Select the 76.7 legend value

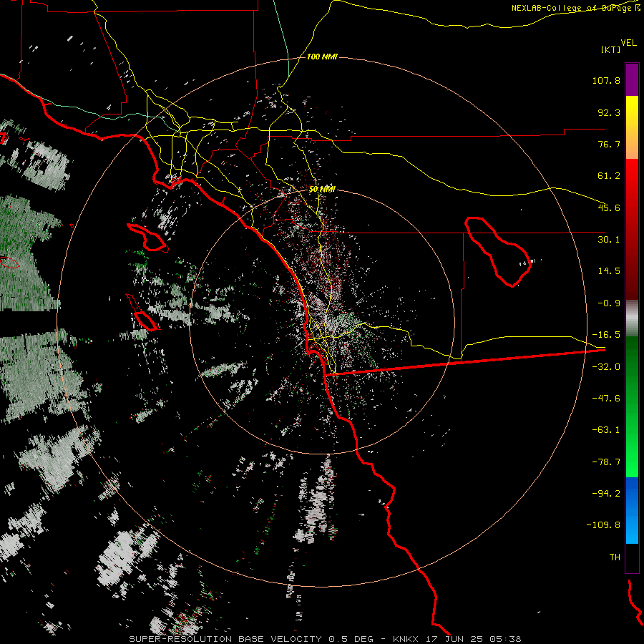tap(609, 144)
